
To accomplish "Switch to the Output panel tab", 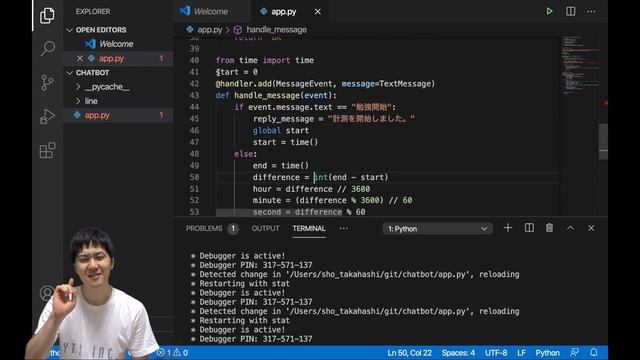I will pos(265,229).
